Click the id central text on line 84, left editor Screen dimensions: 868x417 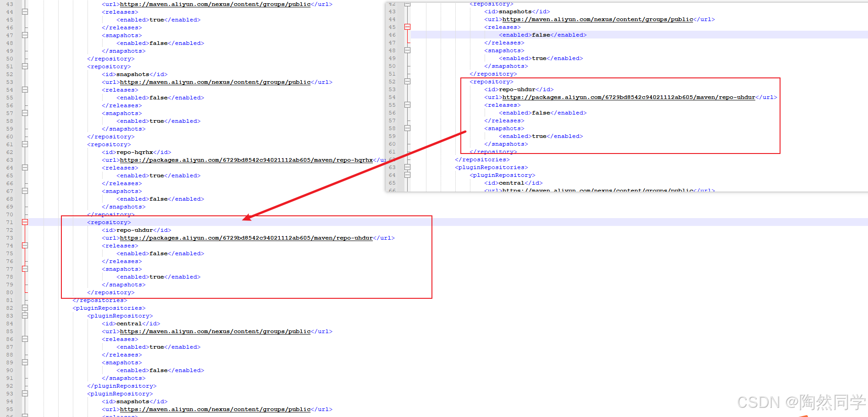pos(131,324)
